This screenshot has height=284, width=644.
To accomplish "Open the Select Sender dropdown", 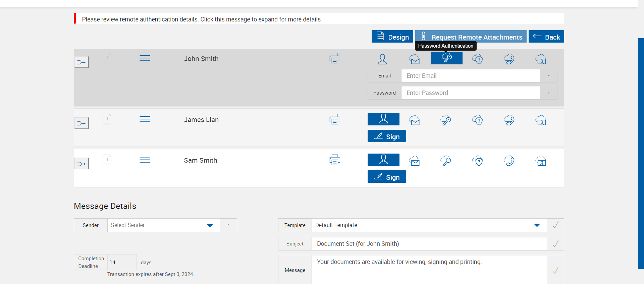I will coord(163,225).
